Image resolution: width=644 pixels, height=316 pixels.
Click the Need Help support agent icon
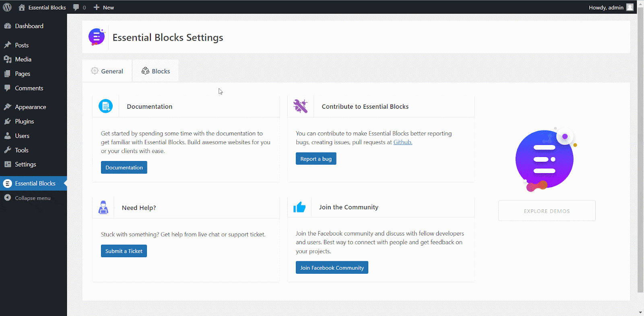point(103,207)
